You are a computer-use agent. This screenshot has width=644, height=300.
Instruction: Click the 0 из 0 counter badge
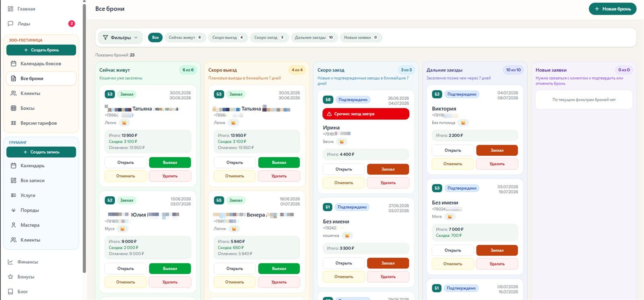click(624, 70)
